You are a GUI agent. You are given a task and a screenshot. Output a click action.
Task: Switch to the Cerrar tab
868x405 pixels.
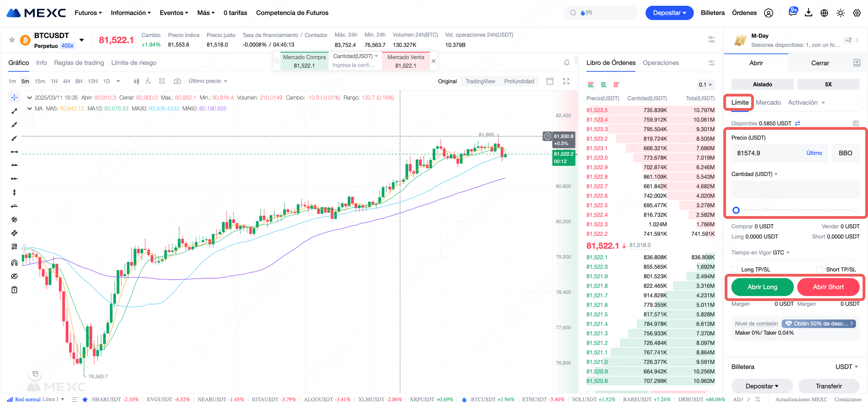coord(820,63)
